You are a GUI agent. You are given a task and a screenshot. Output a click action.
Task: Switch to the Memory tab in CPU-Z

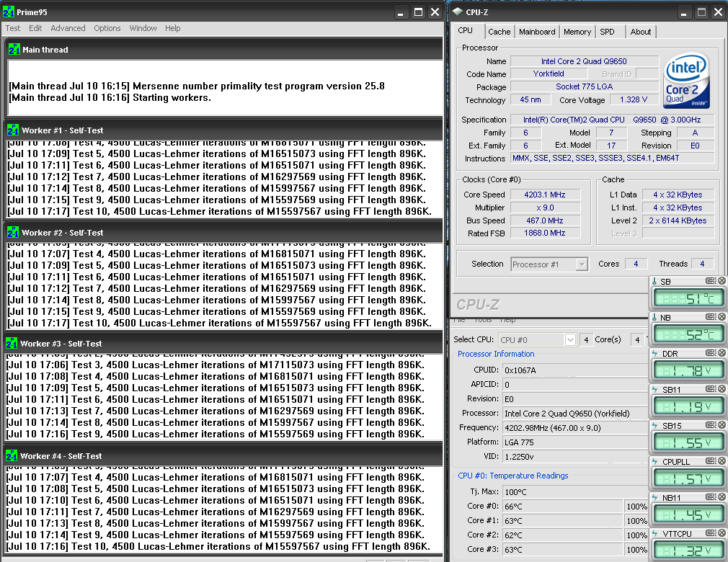click(577, 32)
